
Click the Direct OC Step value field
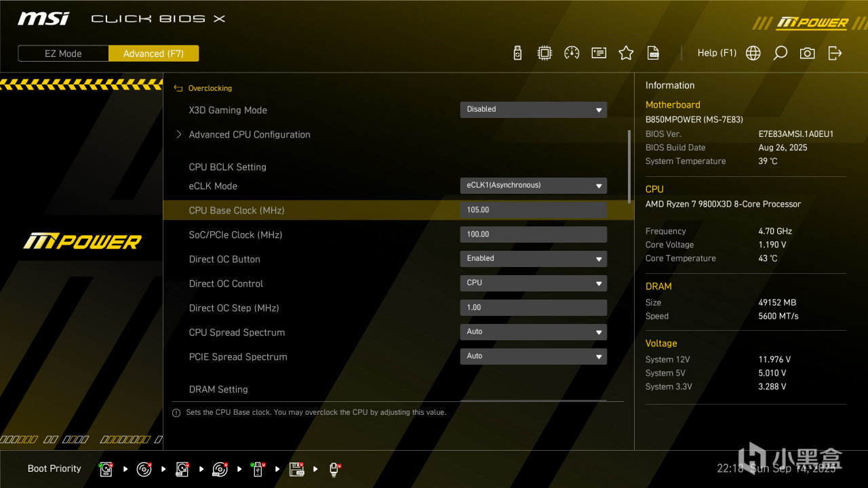click(x=533, y=307)
